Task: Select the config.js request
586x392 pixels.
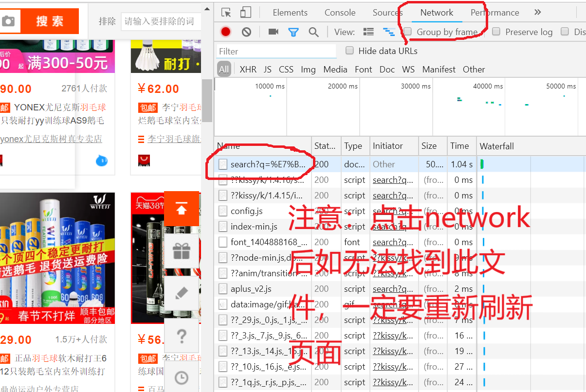Action: click(x=400, y=211)
